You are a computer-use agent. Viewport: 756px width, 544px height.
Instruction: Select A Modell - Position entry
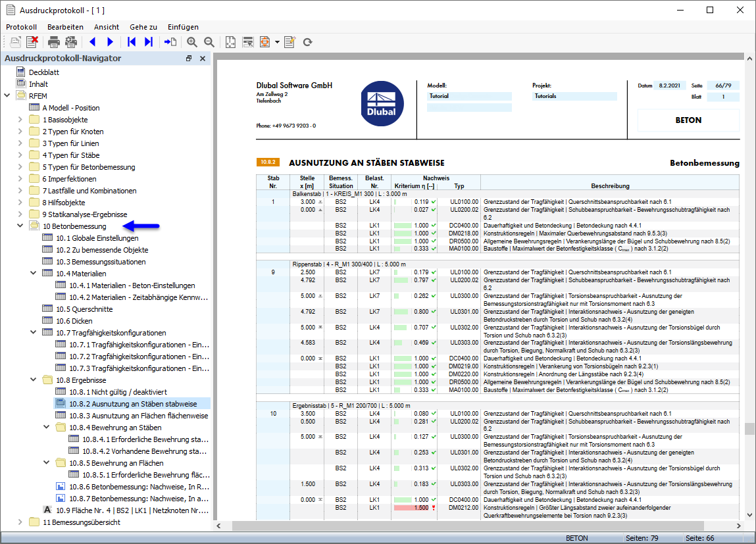(71, 108)
